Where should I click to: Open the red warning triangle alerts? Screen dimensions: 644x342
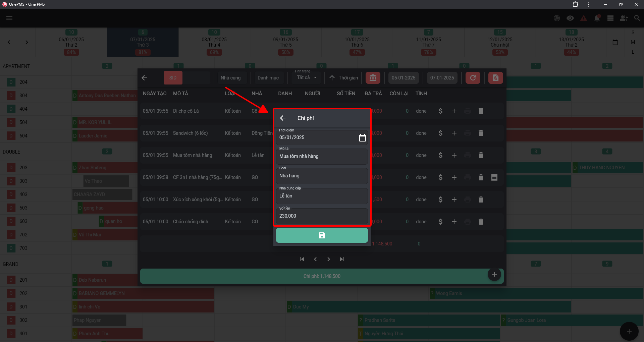pos(584,18)
